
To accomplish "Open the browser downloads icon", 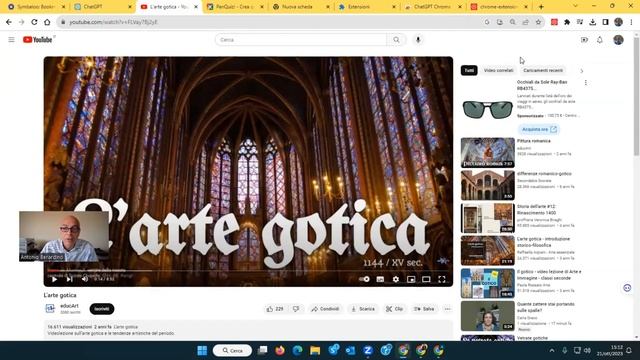I will (x=593, y=22).
